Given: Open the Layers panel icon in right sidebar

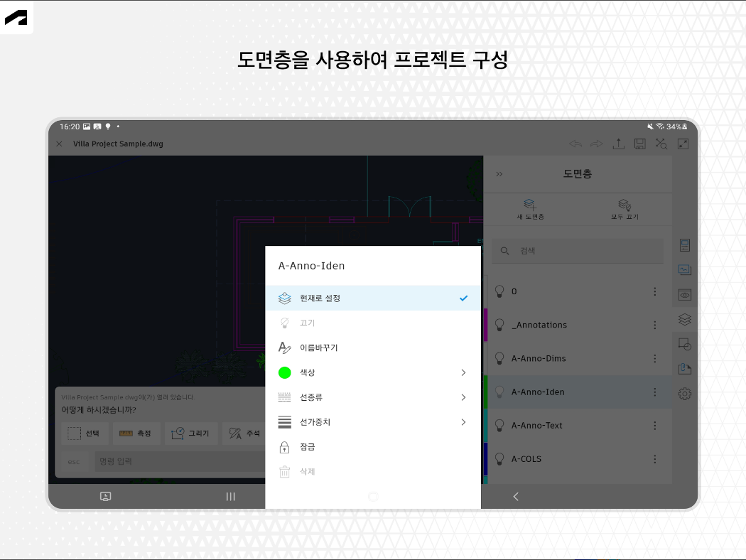Looking at the screenshot, I should [x=684, y=318].
